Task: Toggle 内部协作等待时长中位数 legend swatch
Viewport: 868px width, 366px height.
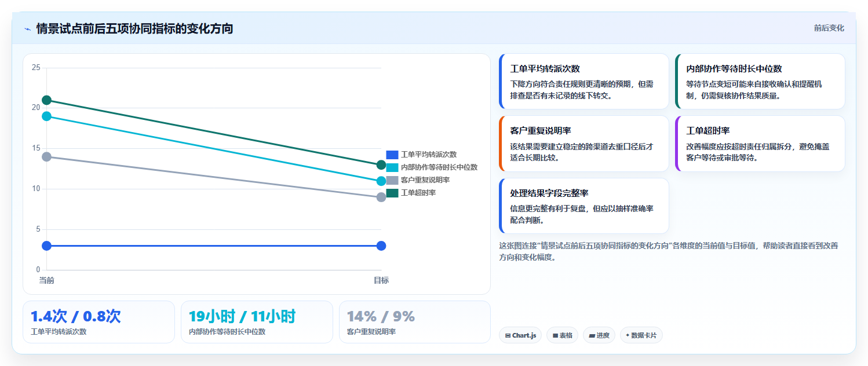Action: 392,167
